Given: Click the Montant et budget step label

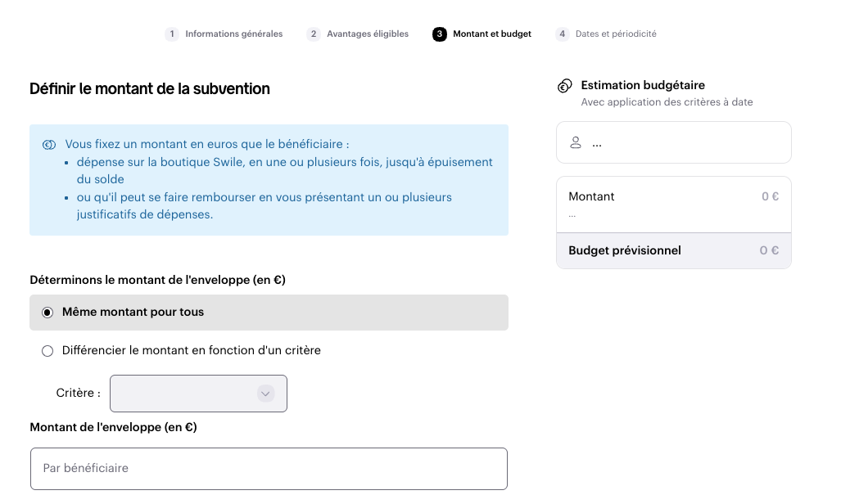Looking at the screenshot, I should (x=492, y=34).
